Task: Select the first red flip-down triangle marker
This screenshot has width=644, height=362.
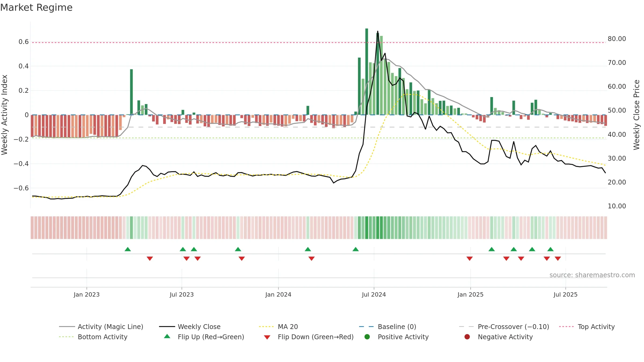Action: pyautogui.click(x=150, y=258)
